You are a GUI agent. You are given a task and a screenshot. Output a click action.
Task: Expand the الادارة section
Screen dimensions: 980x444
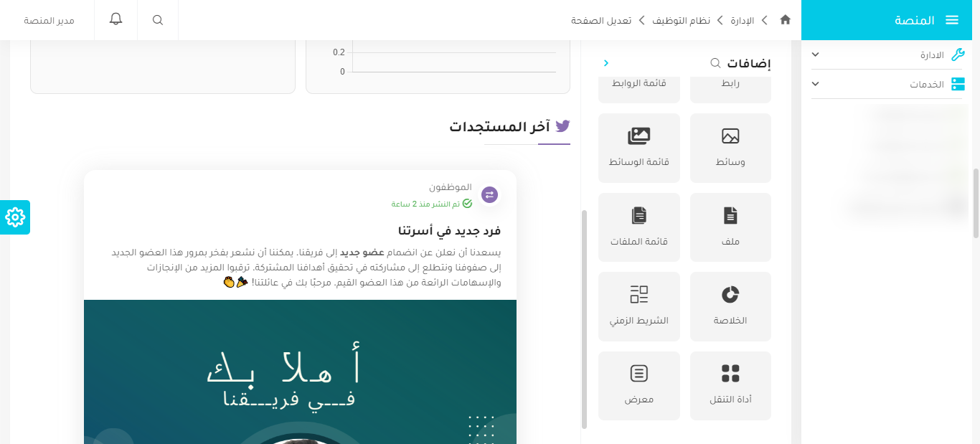coord(887,54)
